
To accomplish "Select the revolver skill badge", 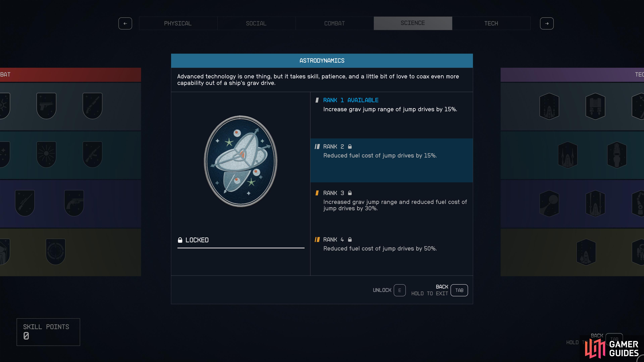I will pos(74,203).
